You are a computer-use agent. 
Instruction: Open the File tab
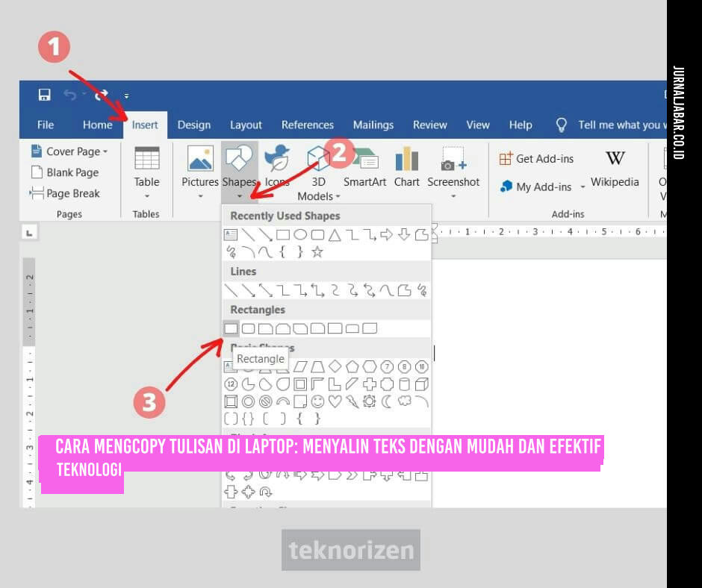(x=46, y=125)
